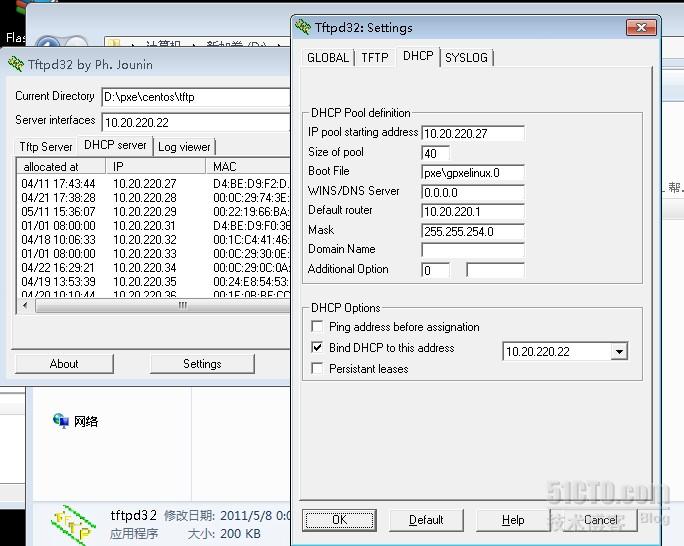Switch to the GLOBAL settings tab
This screenshot has height=546, width=684.
coord(328,58)
